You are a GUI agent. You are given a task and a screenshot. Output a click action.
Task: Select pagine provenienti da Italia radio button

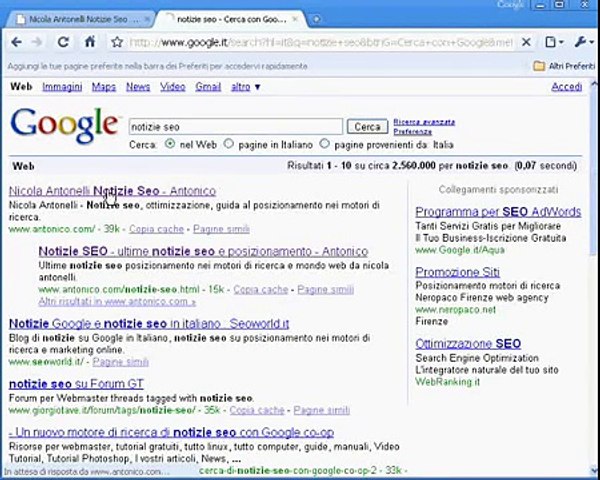(x=324, y=144)
